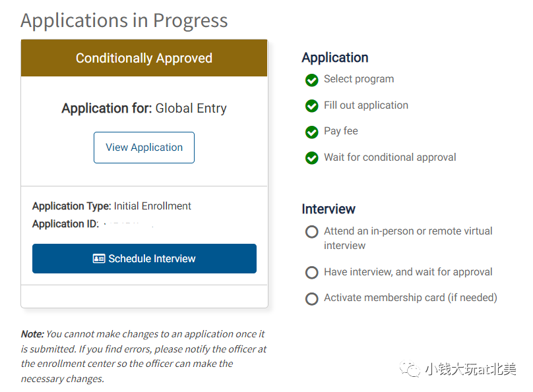Click the Conditionally Approved gold banner
The image size is (533, 392).
pyautogui.click(x=144, y=58)
